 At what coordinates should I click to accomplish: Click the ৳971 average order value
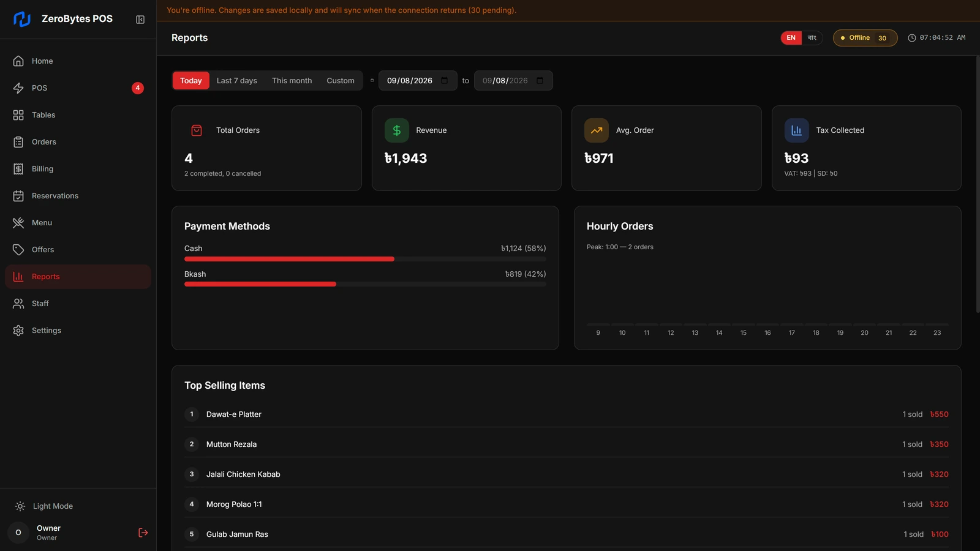click(599, 159)
